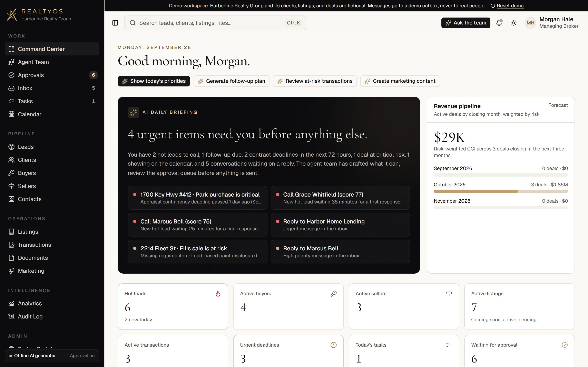Click the October 2026 pipeline progress bar

pos(501,191)
